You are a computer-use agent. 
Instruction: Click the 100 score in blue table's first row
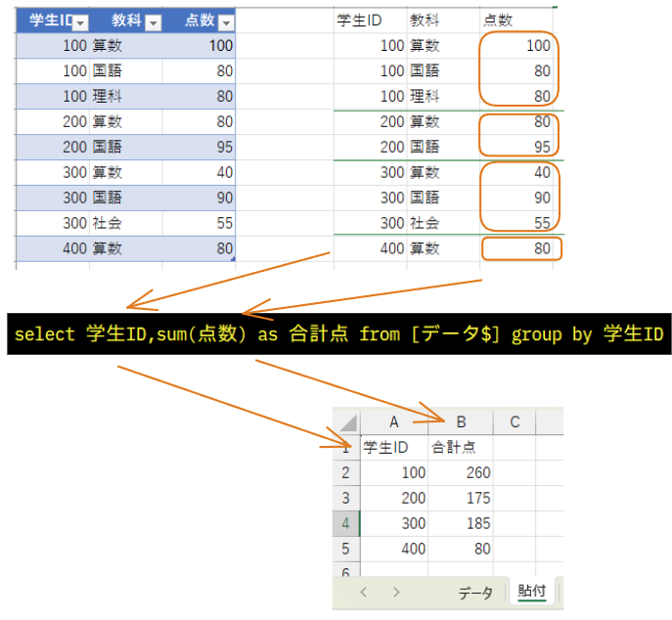click(x=199, y=46)
